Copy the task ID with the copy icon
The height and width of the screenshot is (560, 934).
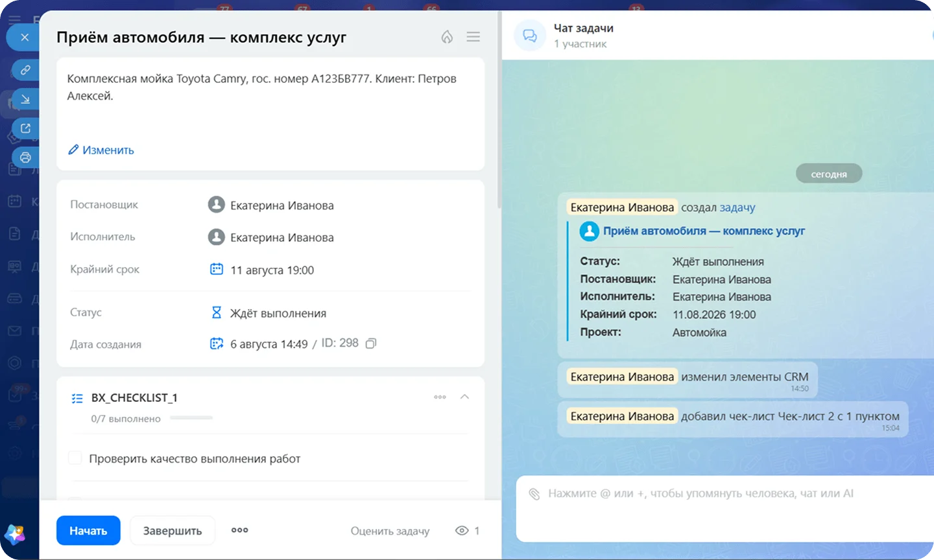pyautogui.click(x=371, y=344)
